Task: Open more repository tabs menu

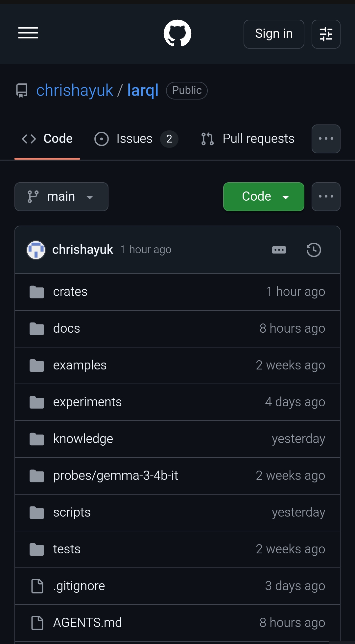Action: click(326, 139)
